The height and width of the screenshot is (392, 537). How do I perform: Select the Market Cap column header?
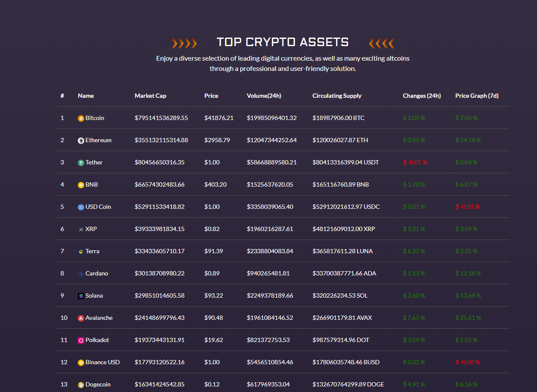pos(150,96)
